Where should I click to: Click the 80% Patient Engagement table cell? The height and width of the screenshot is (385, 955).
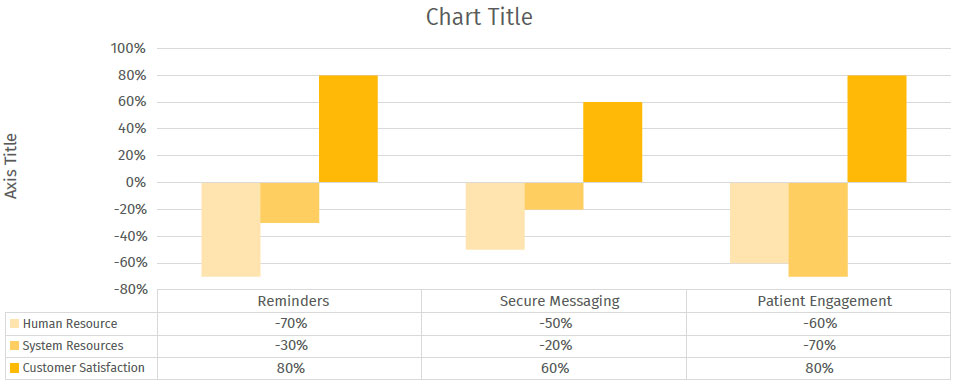tap(819, 368)
